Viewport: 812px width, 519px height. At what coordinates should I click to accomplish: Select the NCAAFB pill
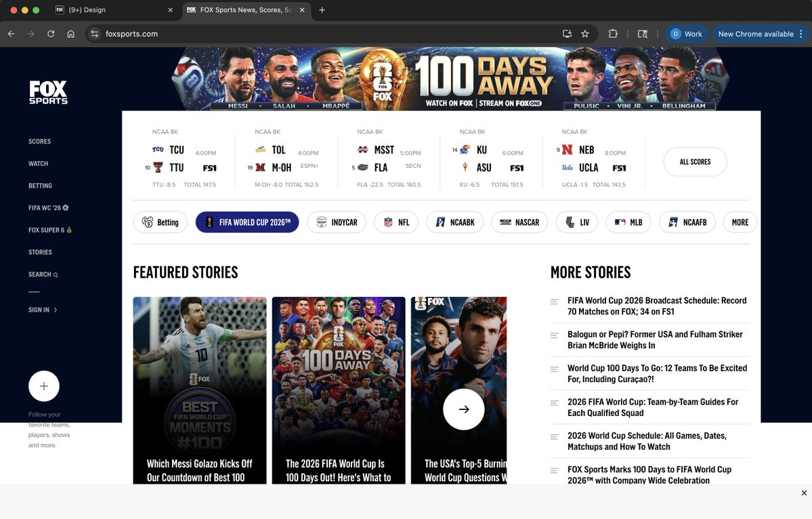(x=687, y=222)
